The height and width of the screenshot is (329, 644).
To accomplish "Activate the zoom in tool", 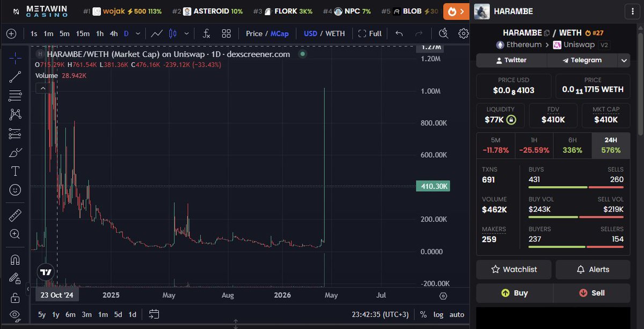I will point(15,234).
